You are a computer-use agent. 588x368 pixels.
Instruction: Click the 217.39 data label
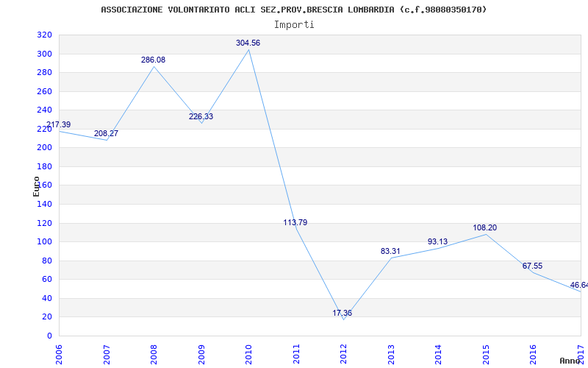click(58, 124)
